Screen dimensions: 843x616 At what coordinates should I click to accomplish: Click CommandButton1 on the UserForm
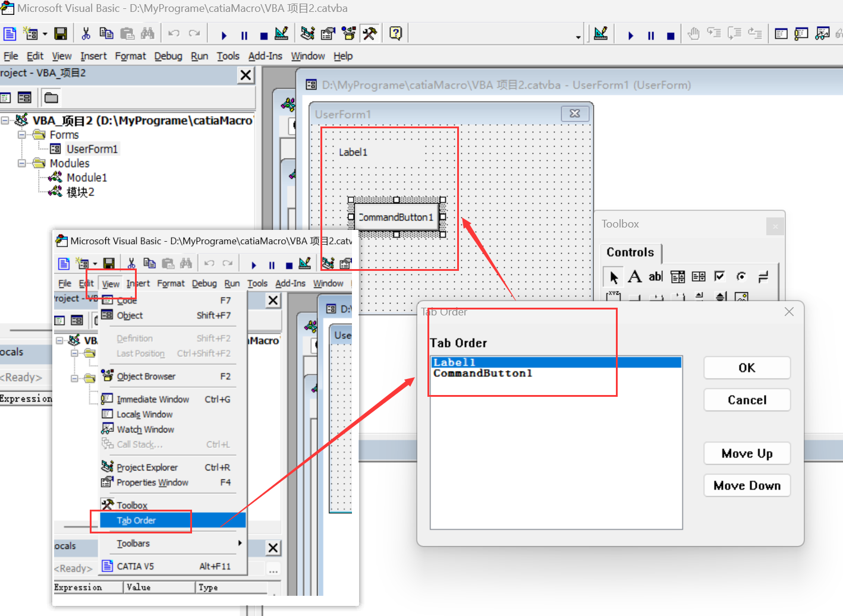tap(397, 217)
